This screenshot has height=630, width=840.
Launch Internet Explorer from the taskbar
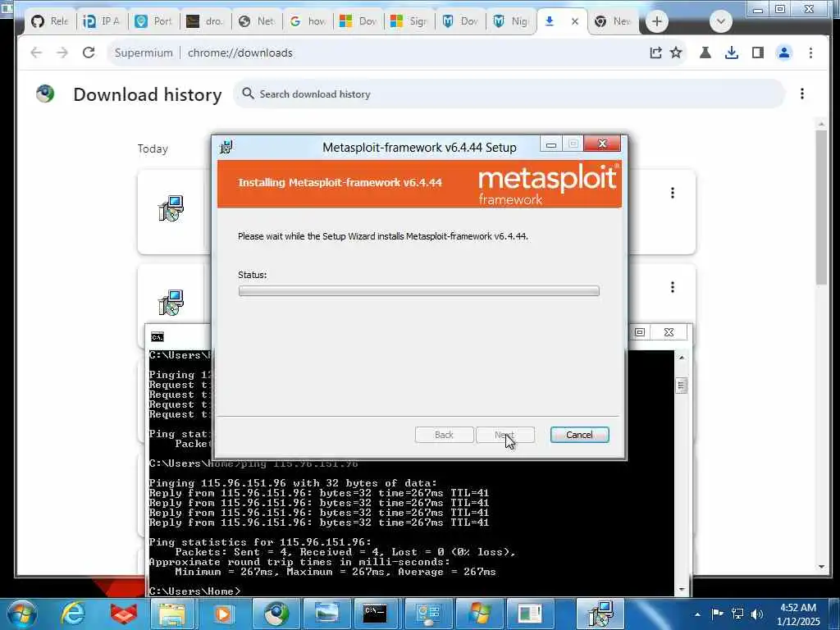pos(72,614)
